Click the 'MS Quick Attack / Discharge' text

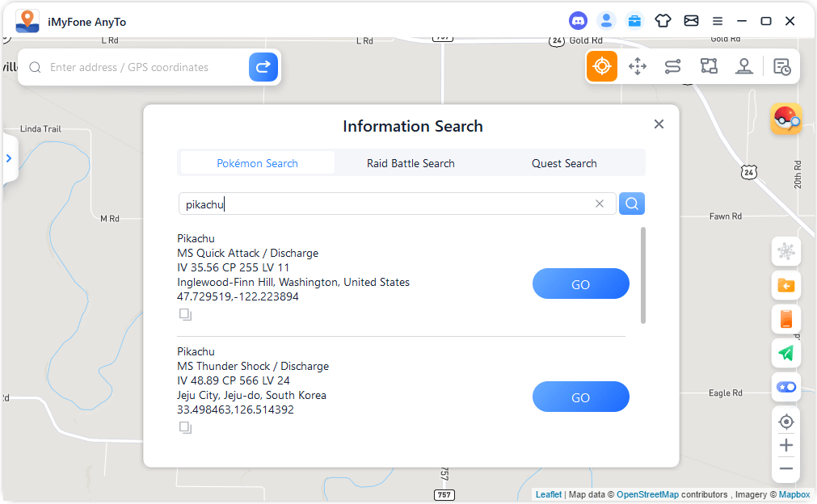(247, 253)
